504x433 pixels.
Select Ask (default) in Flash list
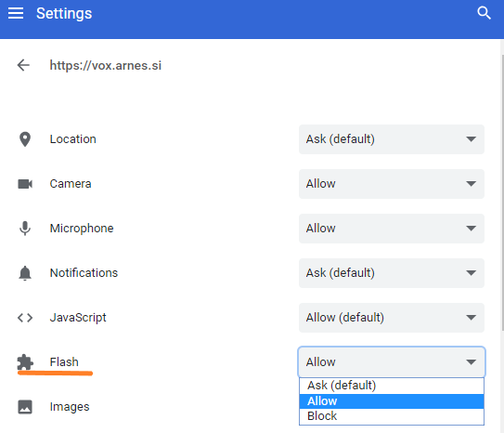click(392, 386)
